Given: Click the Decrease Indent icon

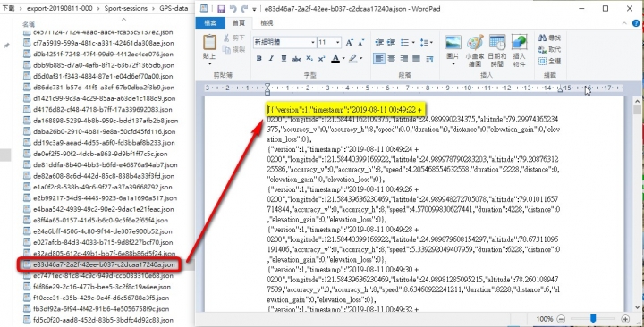Looking at the screenshot, I should click(x=379, y=42).
